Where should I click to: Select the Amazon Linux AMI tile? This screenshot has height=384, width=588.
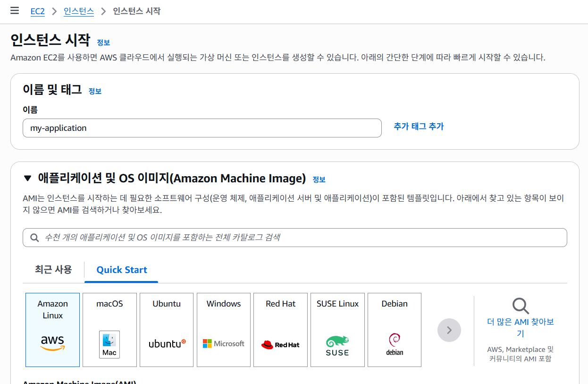(53, 330)
